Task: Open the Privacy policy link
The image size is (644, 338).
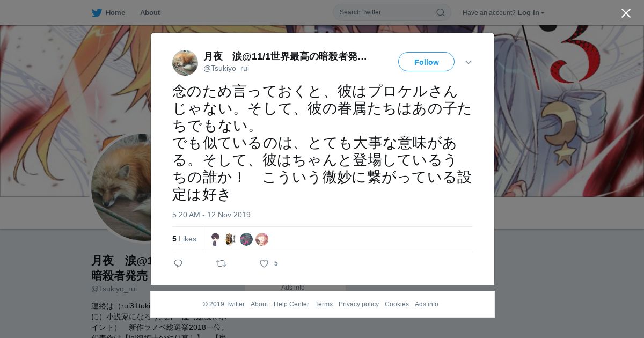Action: tap(358, 304)
